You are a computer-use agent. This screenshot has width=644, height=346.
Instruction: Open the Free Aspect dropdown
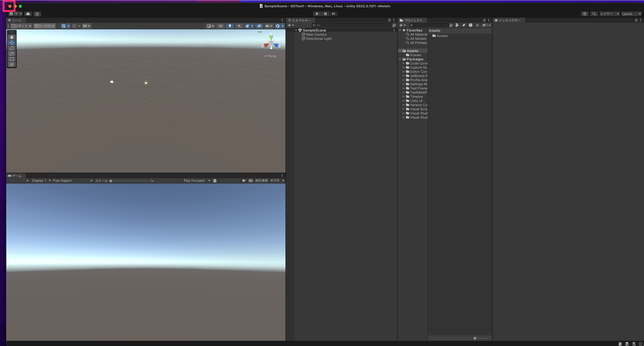[x=71, y=181]
